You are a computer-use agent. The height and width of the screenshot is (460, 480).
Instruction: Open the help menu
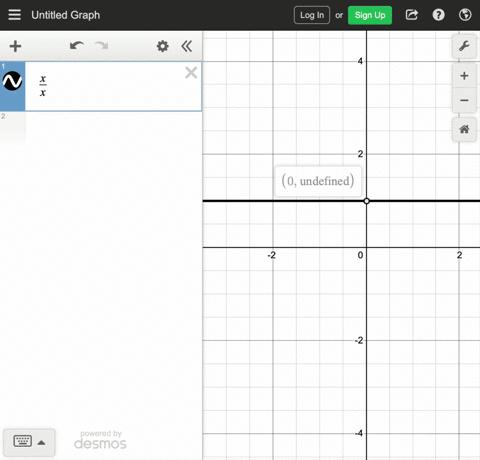tap(438, 15)
